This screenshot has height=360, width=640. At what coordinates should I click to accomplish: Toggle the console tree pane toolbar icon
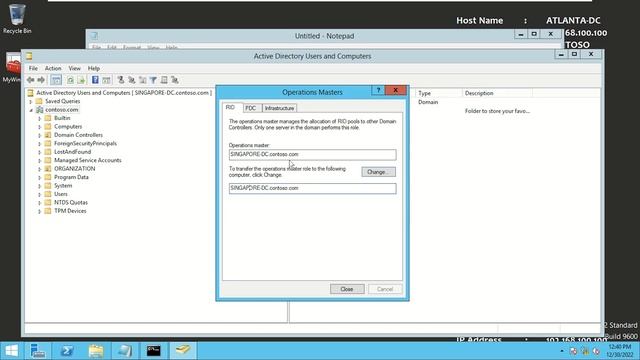(x=56, y=80)
